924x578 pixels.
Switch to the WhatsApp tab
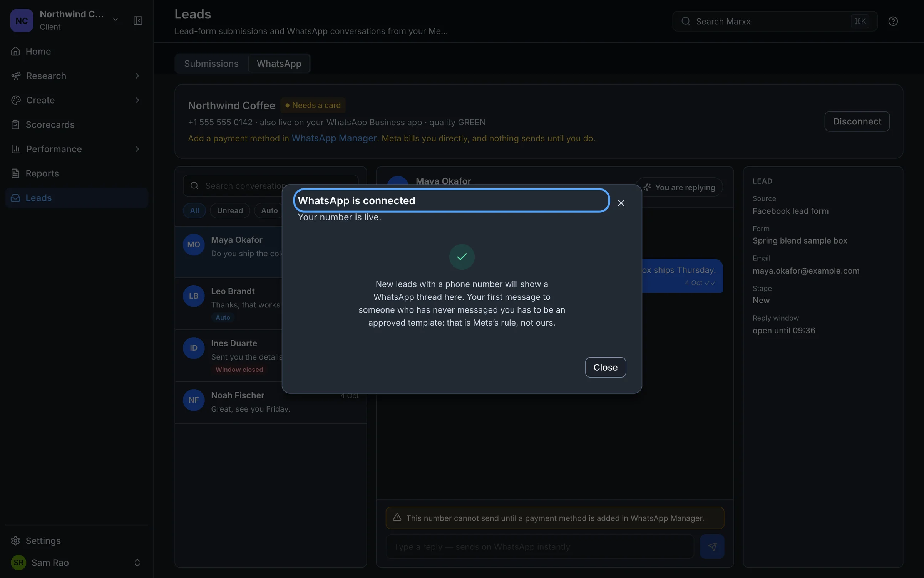click(279, 64)
